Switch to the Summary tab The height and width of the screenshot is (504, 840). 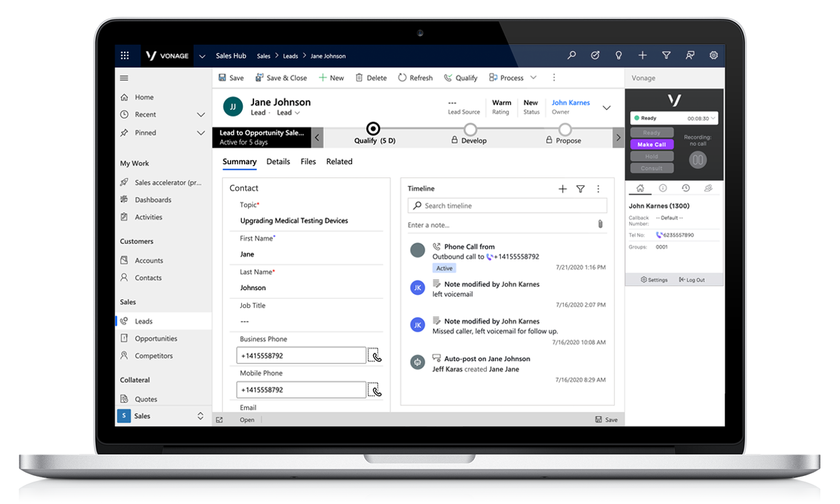pyautogui.click(x=239, y=162)
